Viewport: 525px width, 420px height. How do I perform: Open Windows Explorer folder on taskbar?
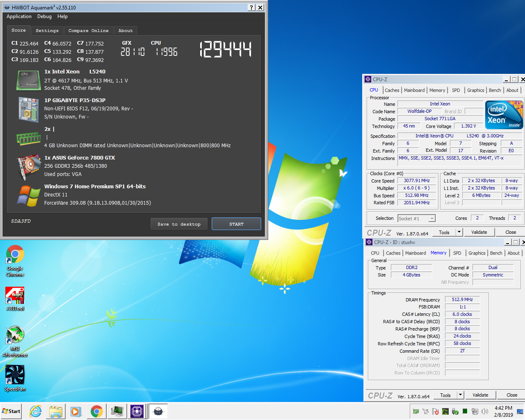tap(56, 411)
